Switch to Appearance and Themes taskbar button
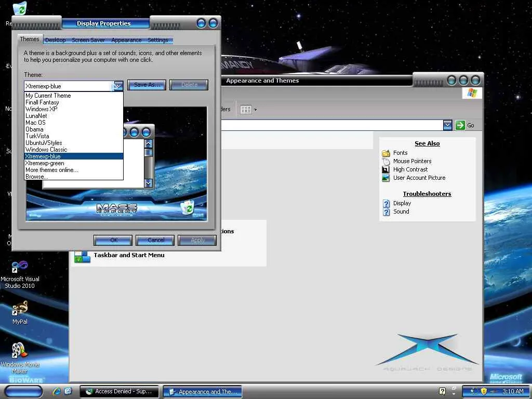Screen dimensions: 532x399 click(203, 392)
